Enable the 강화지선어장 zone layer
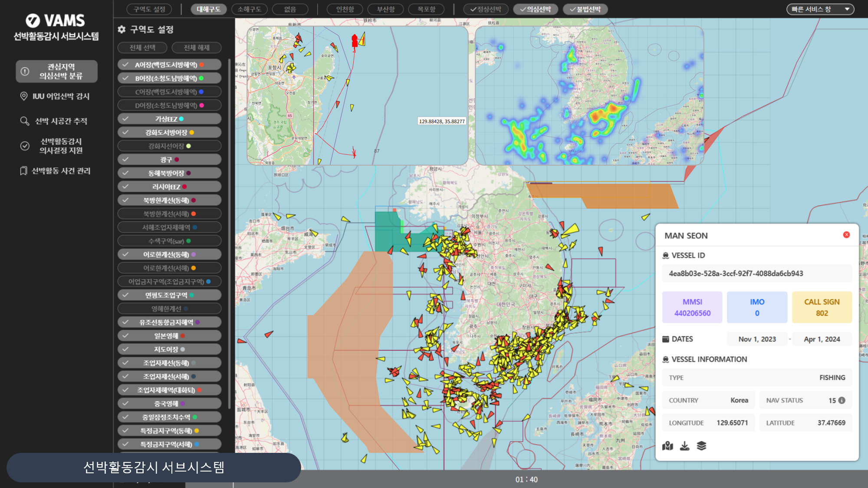 [169, 146]
